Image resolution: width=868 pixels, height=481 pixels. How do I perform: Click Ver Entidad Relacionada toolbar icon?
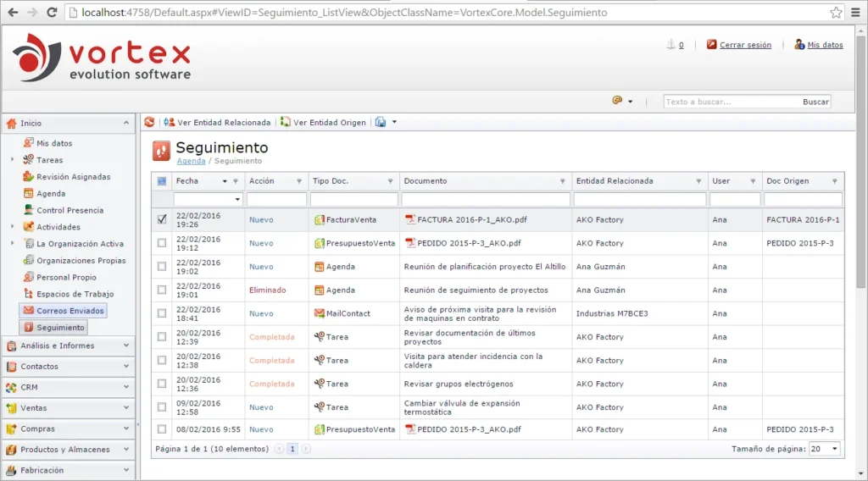(x=169, y=122)
